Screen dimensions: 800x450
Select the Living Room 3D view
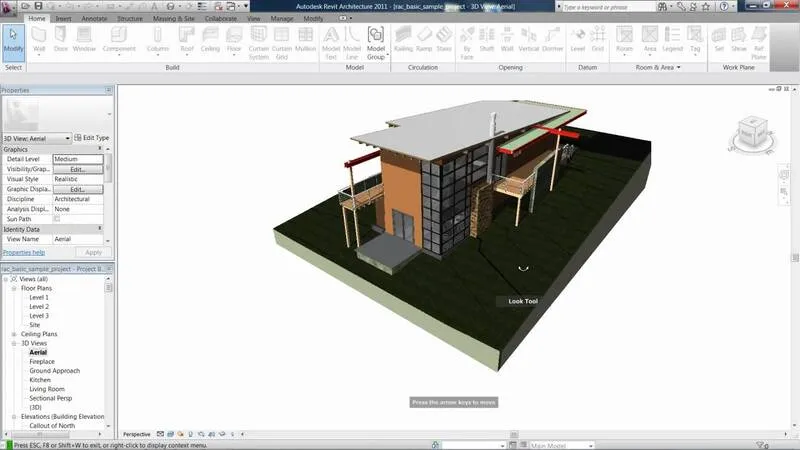point(47,389)
